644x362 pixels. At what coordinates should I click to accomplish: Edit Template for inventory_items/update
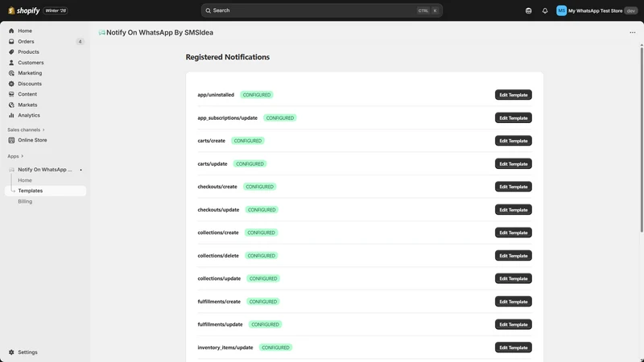point(513,348)
